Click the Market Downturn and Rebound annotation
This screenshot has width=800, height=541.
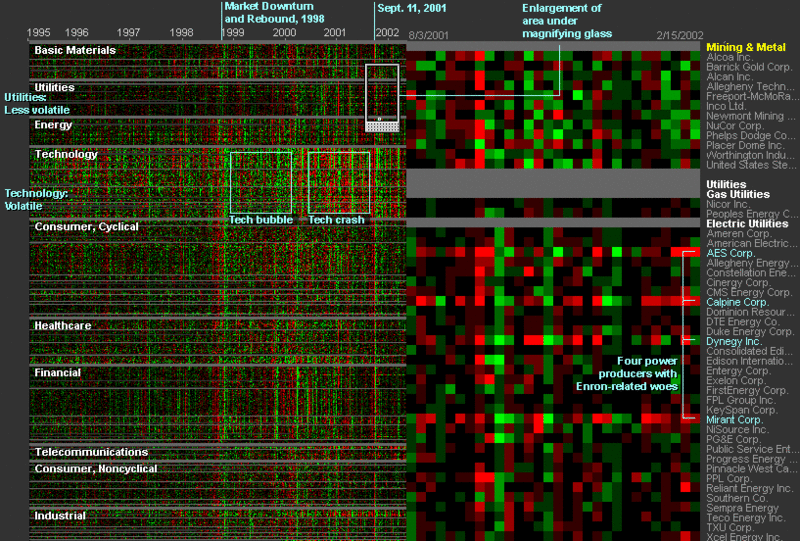coord(274,12)
